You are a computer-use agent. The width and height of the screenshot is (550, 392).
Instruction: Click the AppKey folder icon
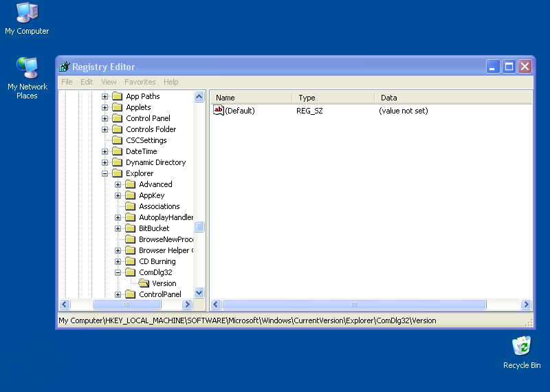pos(130,195)
